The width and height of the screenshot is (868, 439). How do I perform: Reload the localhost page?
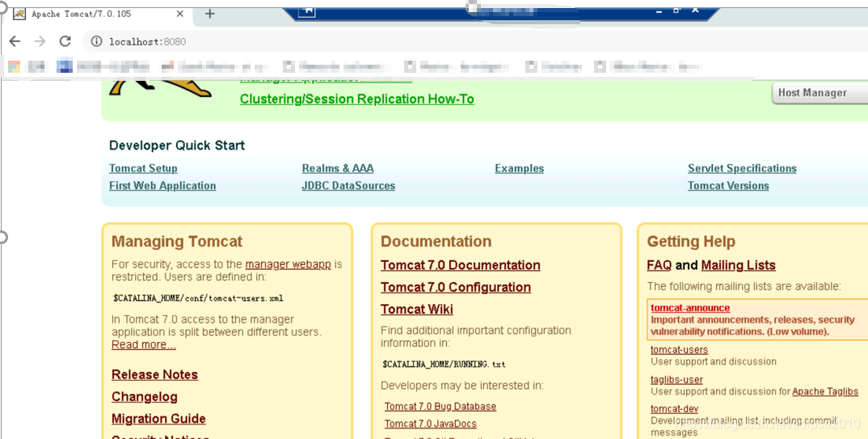(65, 41)
